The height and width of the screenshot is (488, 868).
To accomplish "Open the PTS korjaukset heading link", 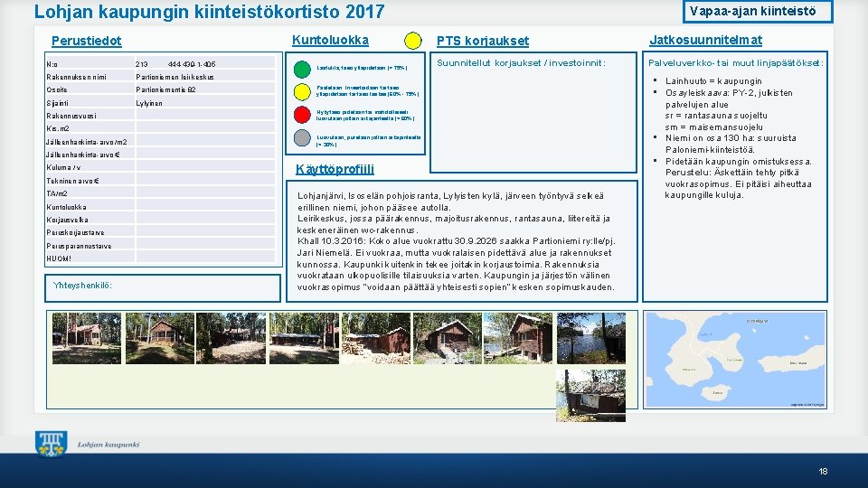I will pyautogui.click(x=482, y=41).
